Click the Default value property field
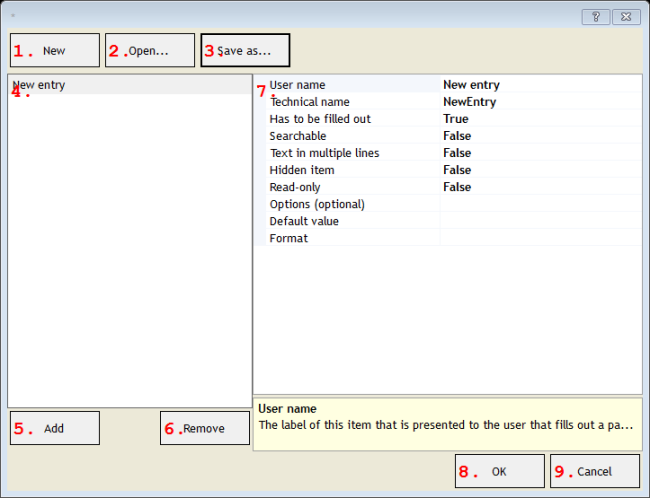Image resolution: width=650 pixels, height=498 pixels. click(540, 221)
